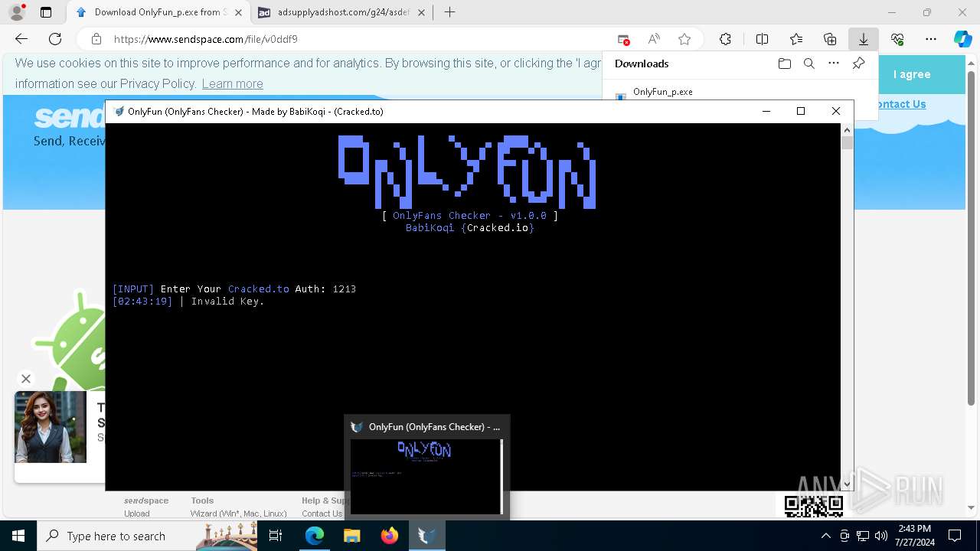Open the Collections icon
Viewport: 980px width, 551px height.
[x=830, y=39]
